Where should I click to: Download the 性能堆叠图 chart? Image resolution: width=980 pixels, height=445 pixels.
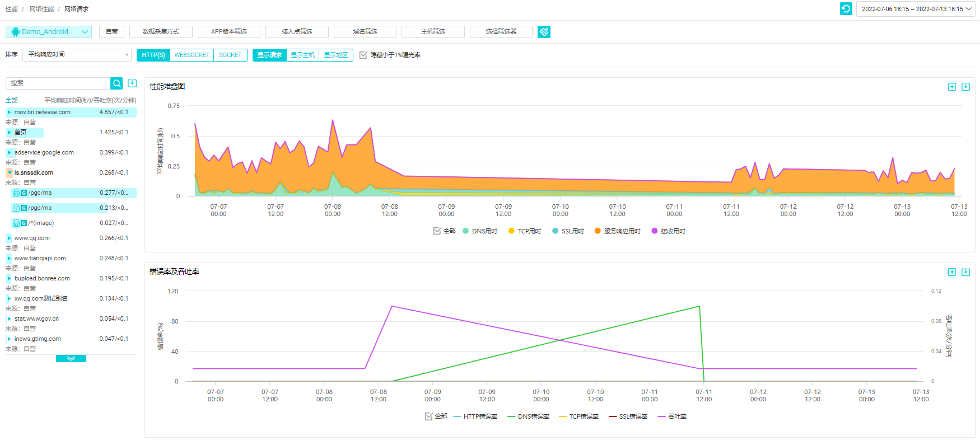[965, 87]
